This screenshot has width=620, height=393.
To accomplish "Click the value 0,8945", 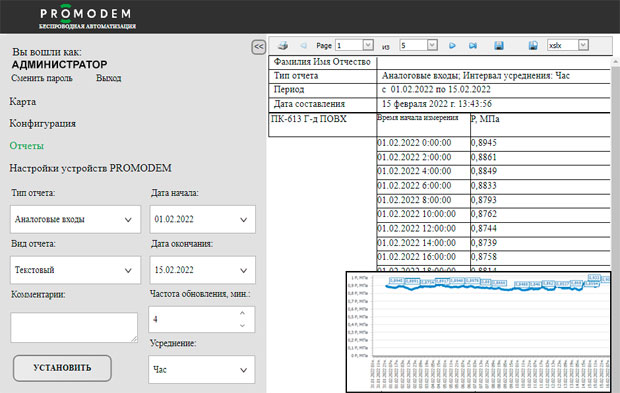I will click(484, 143).
